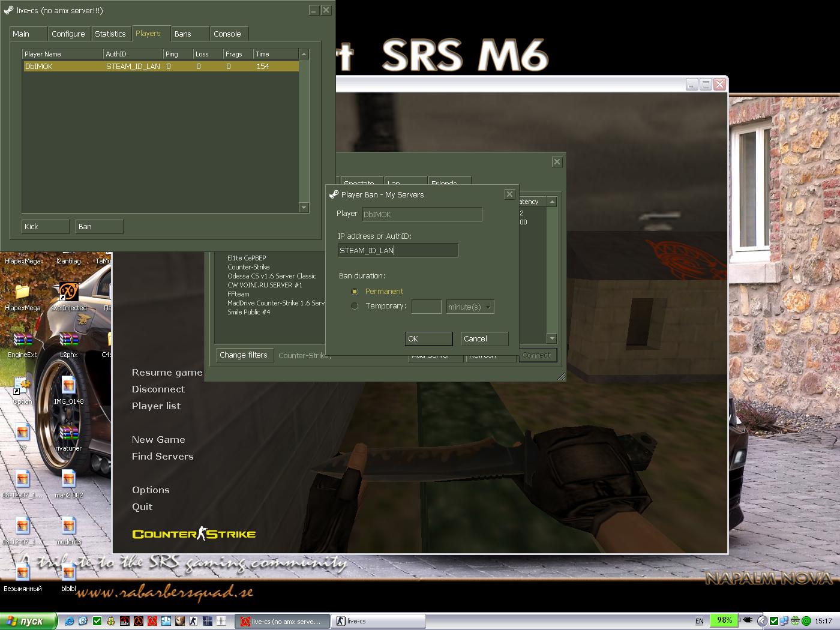Click the yellow figure quick launch icon
The height and width of the screenshot is (630, 840).
point(111,621)
